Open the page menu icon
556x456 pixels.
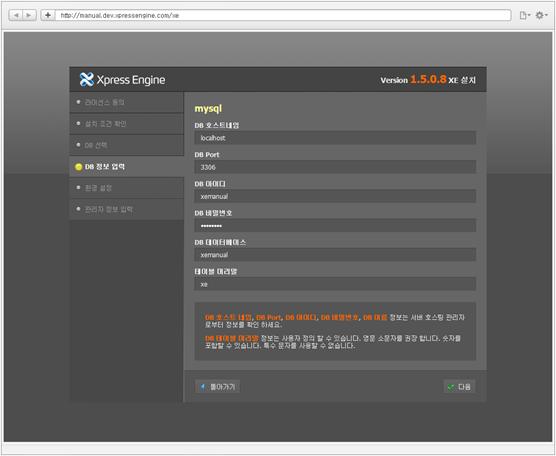click(x=524, y=15)
